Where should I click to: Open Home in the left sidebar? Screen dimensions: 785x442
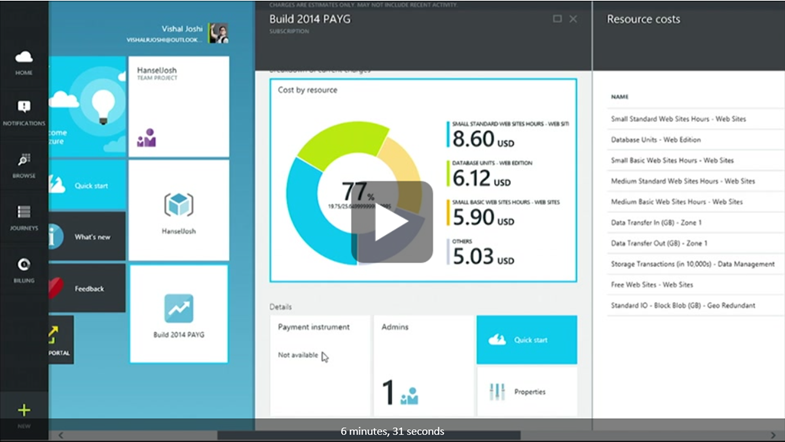click(x=24, y=63)
